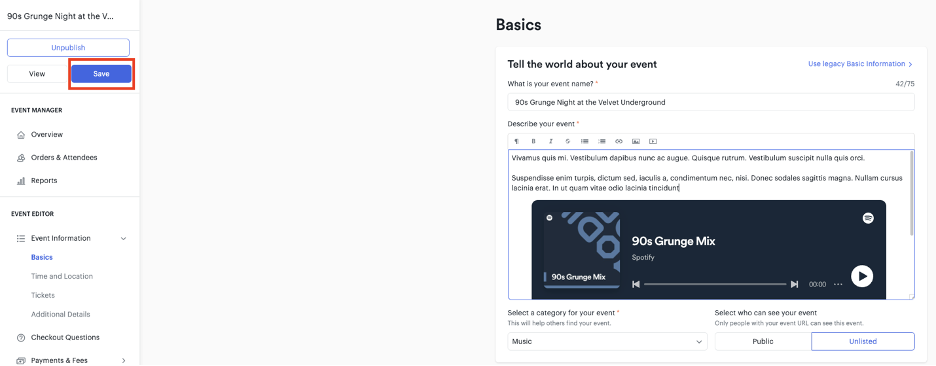Click the Save button
936x366 pixels.
click(101, 74)
